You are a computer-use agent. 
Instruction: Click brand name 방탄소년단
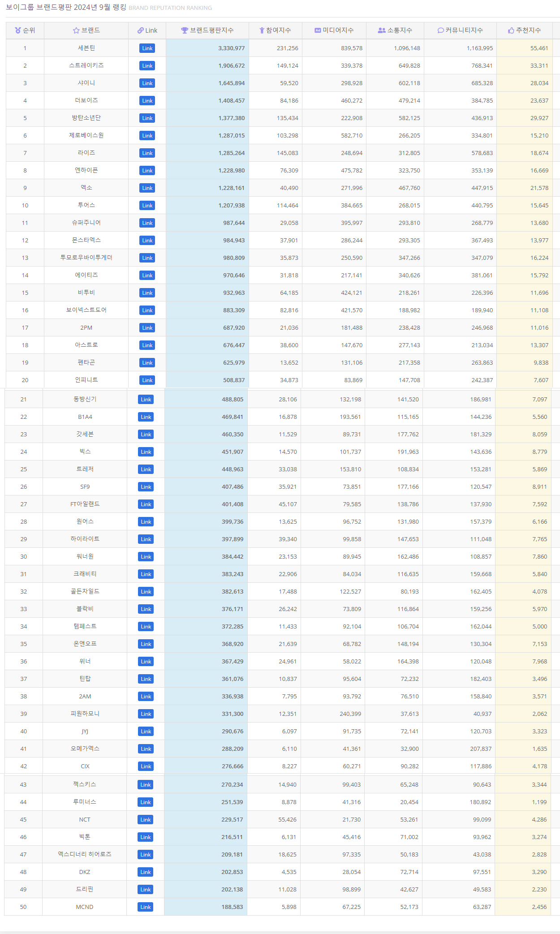click(x=86, y=118)
